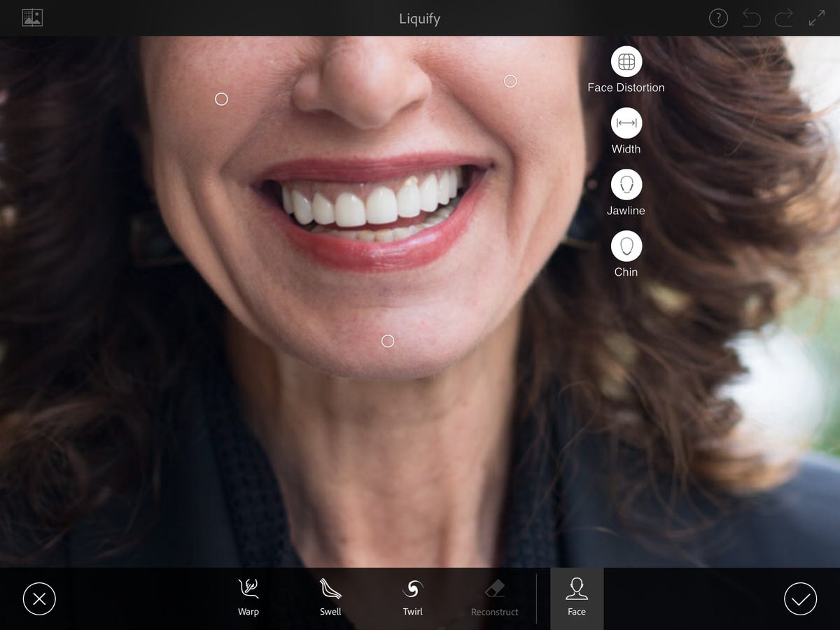Open the help question mark icon
Viewport: 840px width, 630px height.
[718, 18]
